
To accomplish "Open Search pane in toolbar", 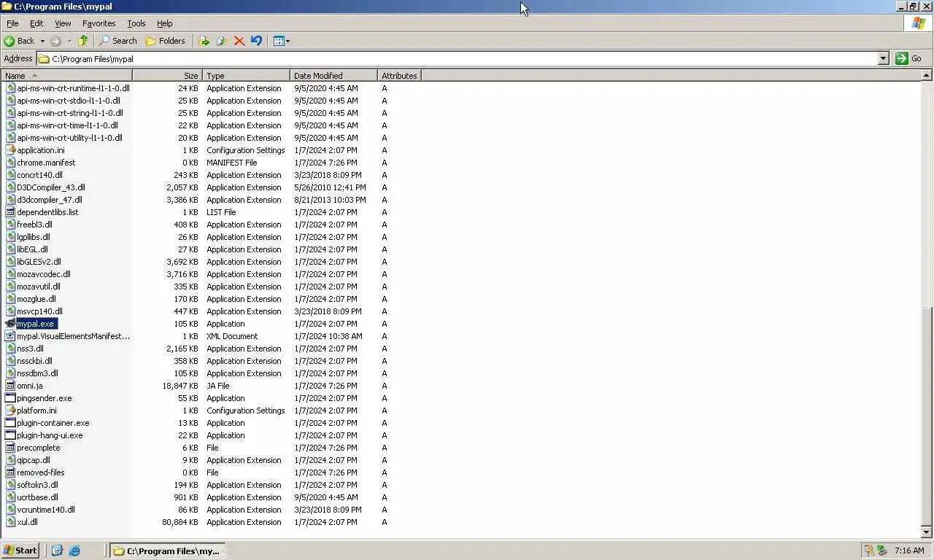I will pos(118,41).
